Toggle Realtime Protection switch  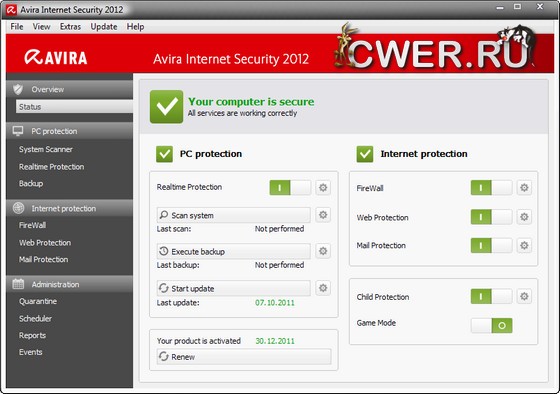[x=290, y=188]
